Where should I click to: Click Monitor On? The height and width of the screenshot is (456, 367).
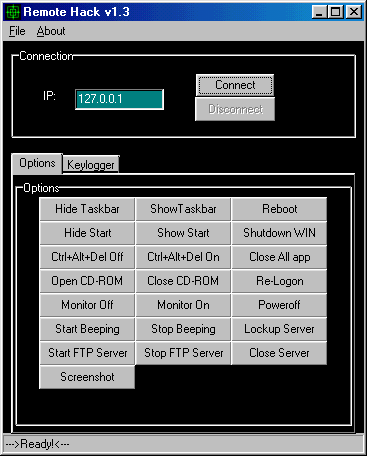183,305
